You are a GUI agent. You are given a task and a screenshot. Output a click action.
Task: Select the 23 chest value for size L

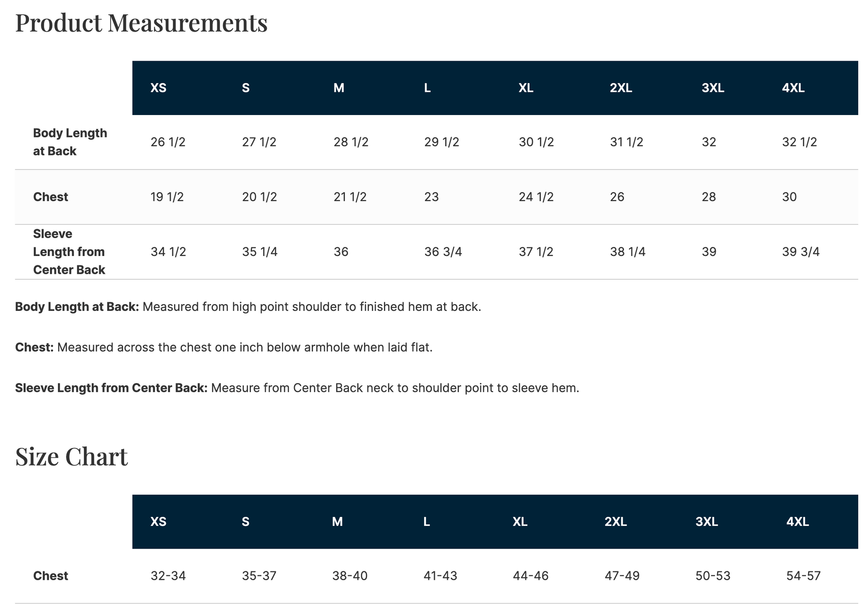tap(431, 197)
